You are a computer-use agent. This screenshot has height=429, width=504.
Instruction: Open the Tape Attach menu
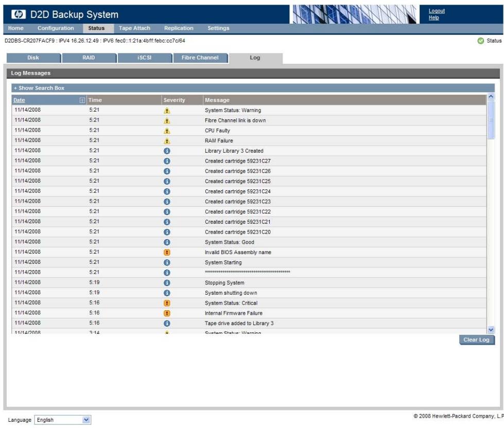[134, 28]
